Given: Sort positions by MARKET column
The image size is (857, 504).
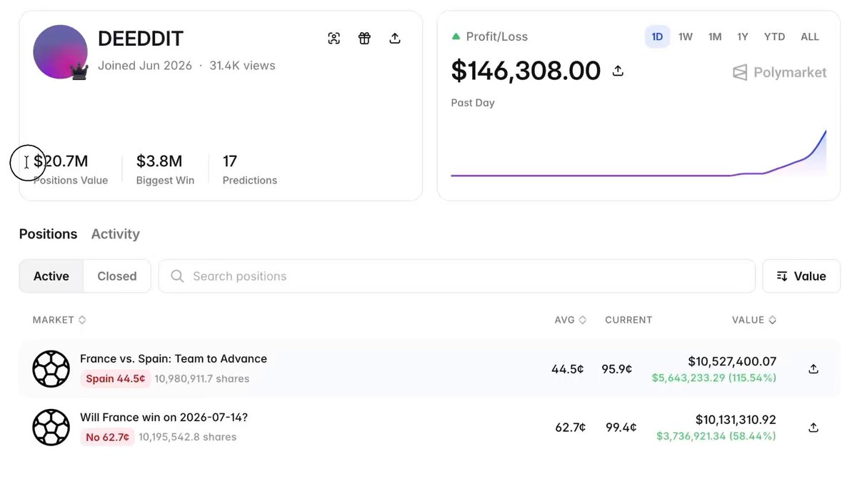Looking at the screenshot, I should point(59,320).
